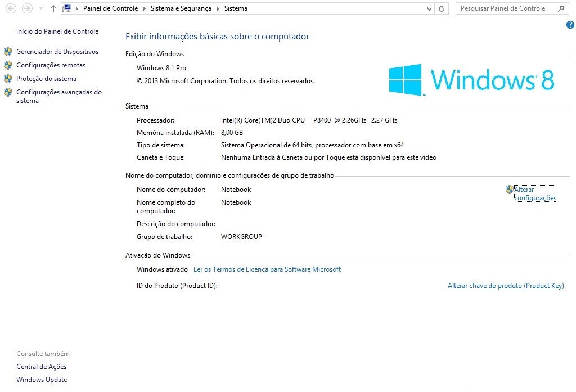576x392 pixels.
Task: Click shield icon next to Alterar configurações
Action: (x=509, y=190)
